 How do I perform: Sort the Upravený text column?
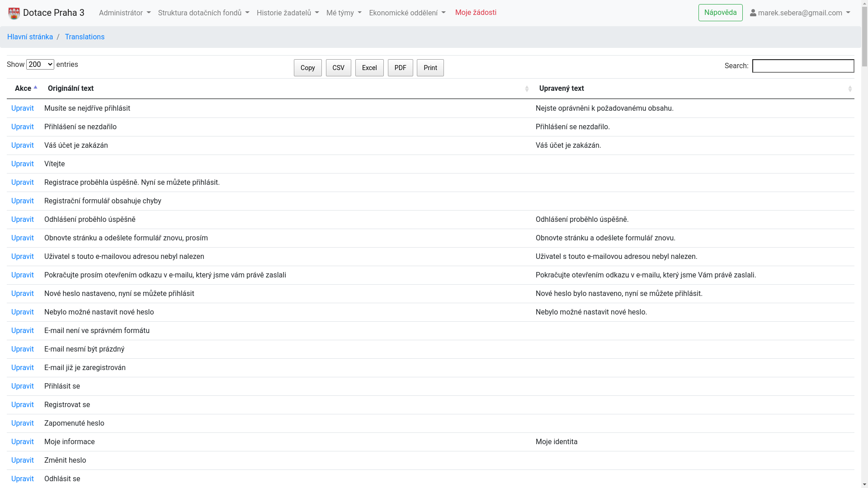pos(850,89)
